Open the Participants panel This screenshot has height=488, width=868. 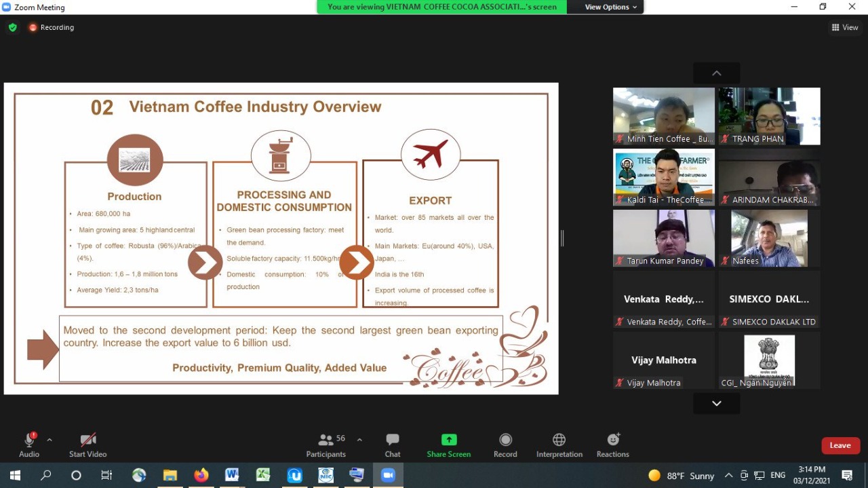326,445
